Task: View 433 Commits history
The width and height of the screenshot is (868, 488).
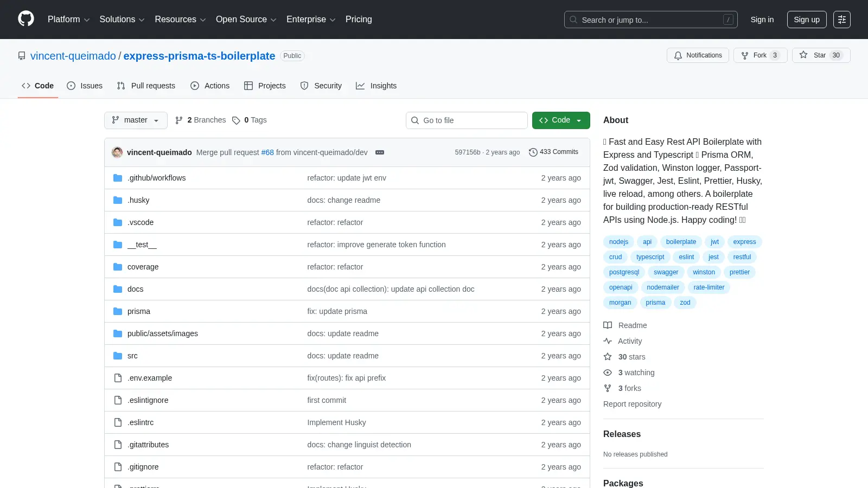Action: coord(553,152)
